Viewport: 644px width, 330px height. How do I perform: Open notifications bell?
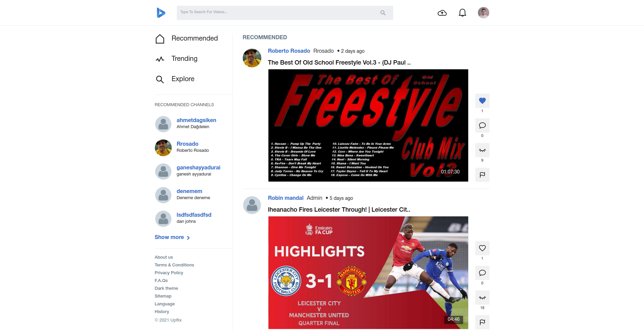coord(462,13)
